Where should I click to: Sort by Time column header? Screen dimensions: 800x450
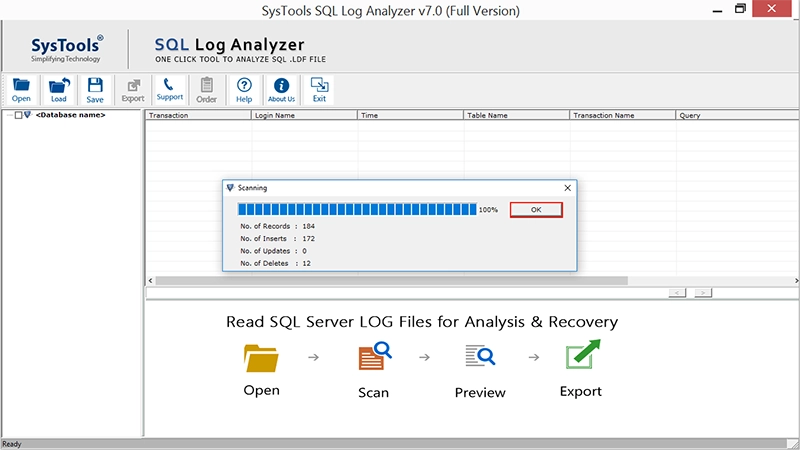410,115
